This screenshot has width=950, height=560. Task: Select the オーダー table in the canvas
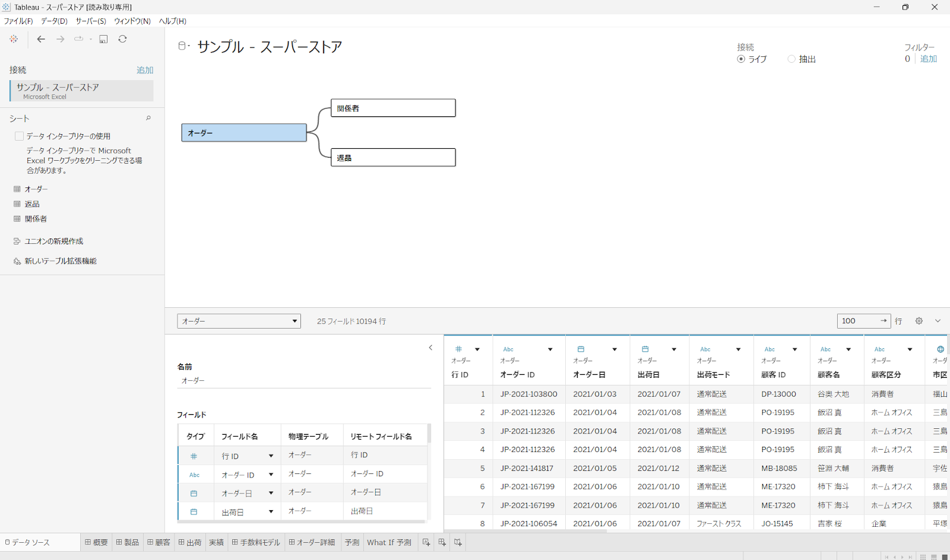(x=244, y=133)
